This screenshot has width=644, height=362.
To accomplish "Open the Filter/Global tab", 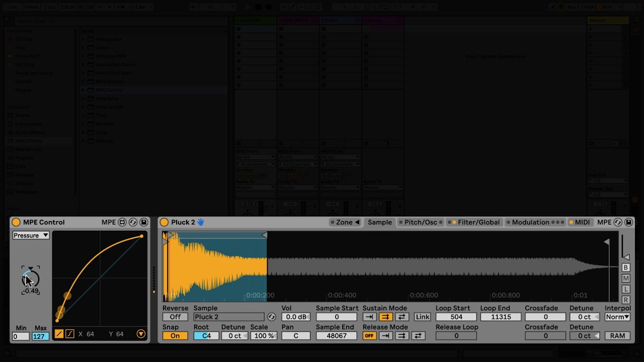I will (x=474, y=222).
